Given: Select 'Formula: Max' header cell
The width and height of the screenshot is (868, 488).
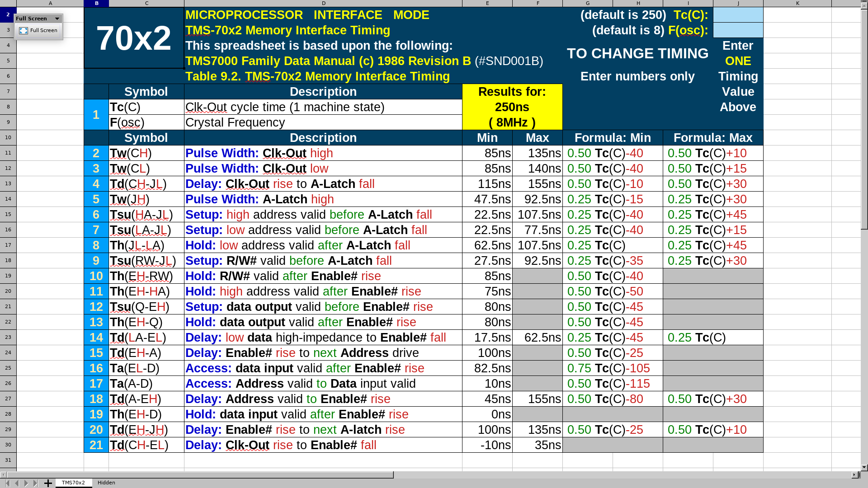Looking at the screenshot, I should tap(713, 138).
